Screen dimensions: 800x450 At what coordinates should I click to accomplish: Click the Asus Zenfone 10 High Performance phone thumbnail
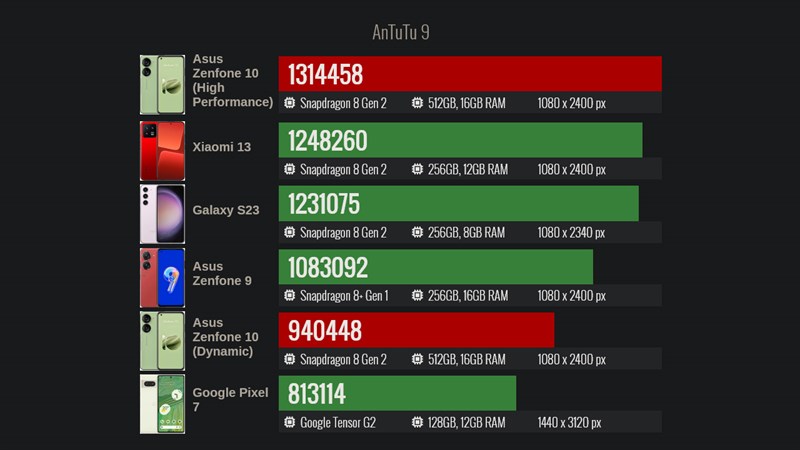click(x=162, y=85)
